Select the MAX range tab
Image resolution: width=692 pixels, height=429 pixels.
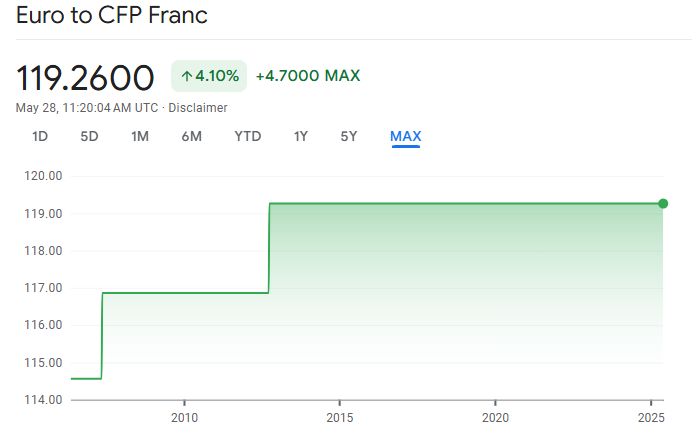(x=405, y=136)
